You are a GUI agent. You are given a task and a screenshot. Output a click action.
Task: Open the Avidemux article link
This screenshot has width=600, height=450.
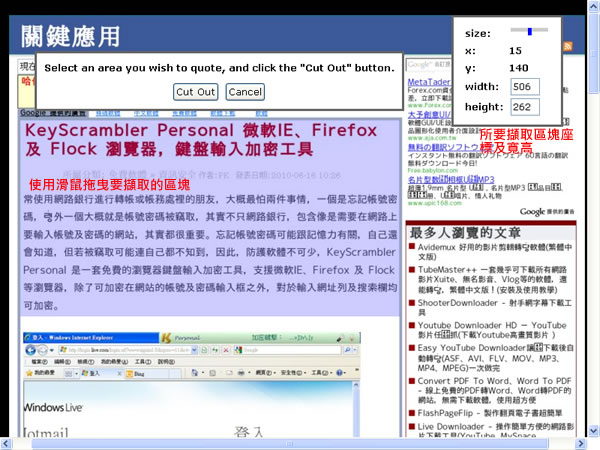[x=495, y=252]
